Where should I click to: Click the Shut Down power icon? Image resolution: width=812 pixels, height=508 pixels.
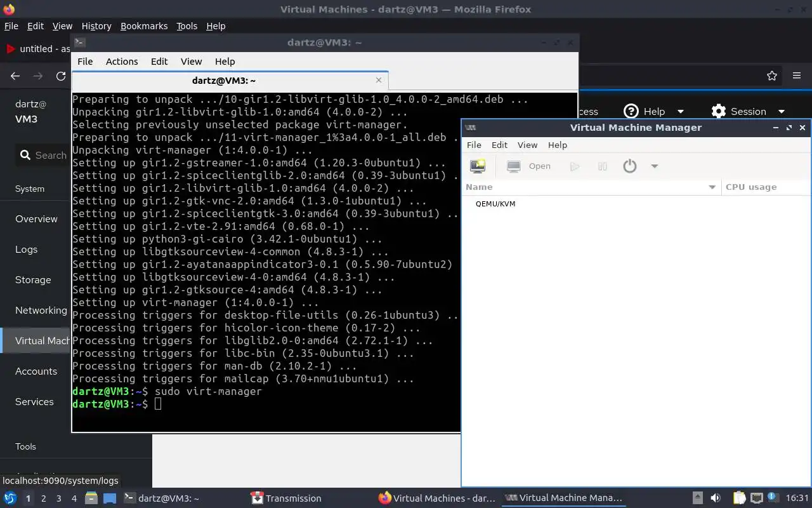629,166
